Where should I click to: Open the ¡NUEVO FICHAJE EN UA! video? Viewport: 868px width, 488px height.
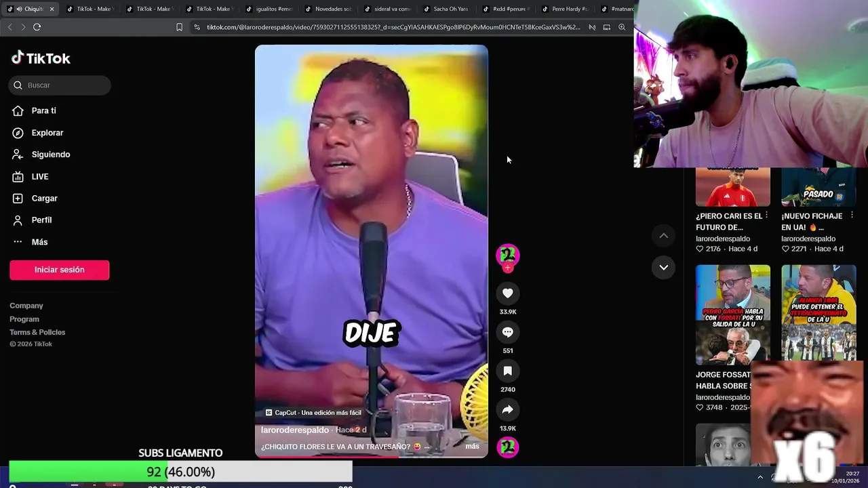pos(818,187)
